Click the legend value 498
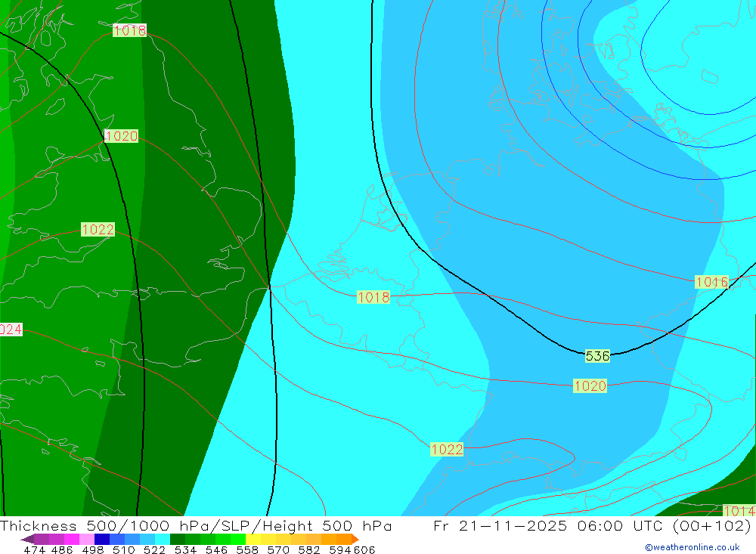This screenshot has height=554, width=756. [x=93, y=549]
